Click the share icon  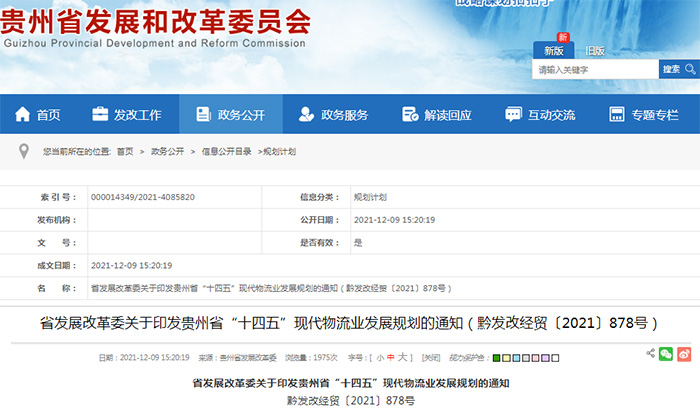(x=651, y=353)
